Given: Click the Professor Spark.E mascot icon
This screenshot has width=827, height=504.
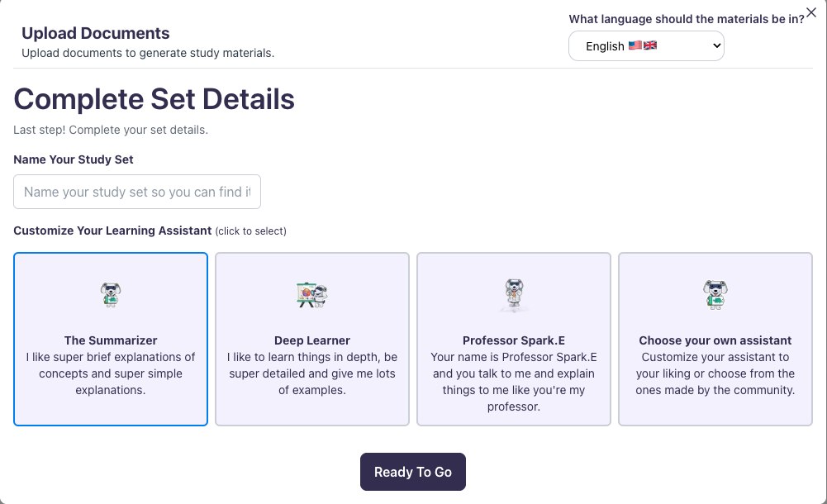Looking at the screenshot, I should tap(513, 294).
